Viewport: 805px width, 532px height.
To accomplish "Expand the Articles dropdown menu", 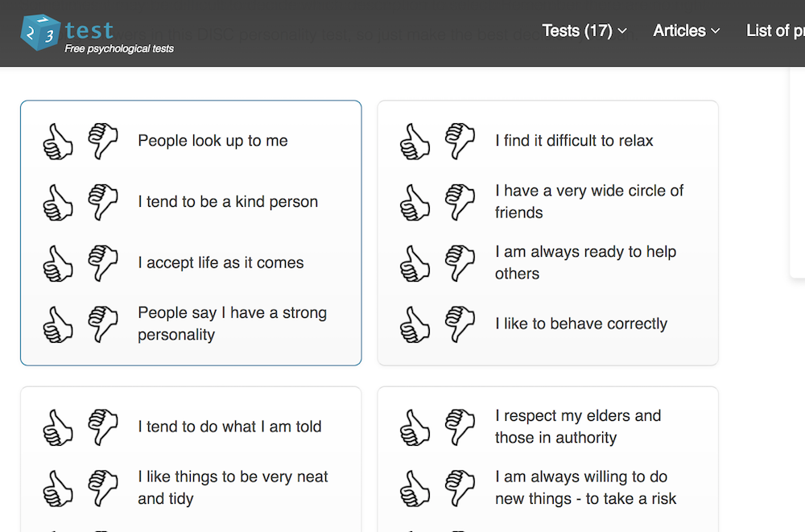I will tap(686, 31).
